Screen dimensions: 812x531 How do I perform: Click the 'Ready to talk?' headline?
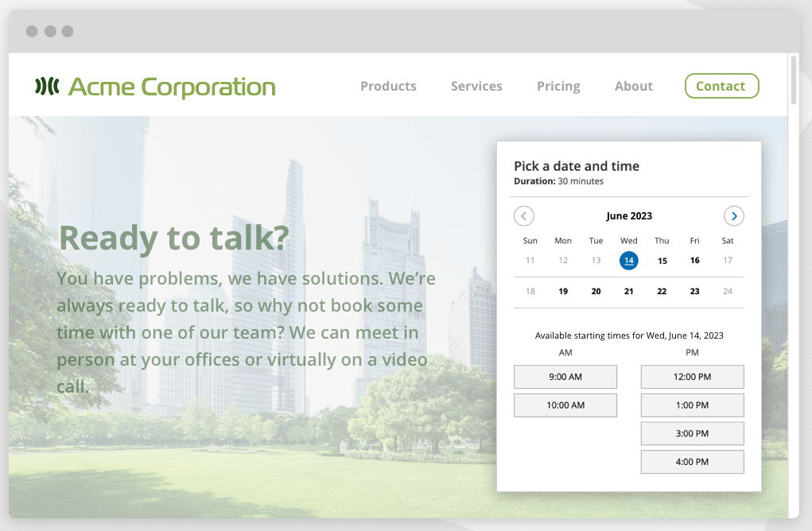click(174, 238)
